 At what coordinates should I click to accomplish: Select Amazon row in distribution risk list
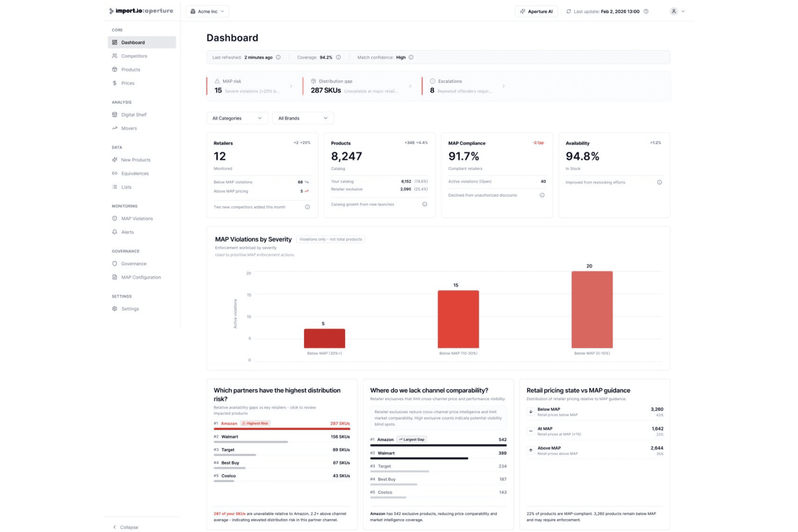(282, 426)
